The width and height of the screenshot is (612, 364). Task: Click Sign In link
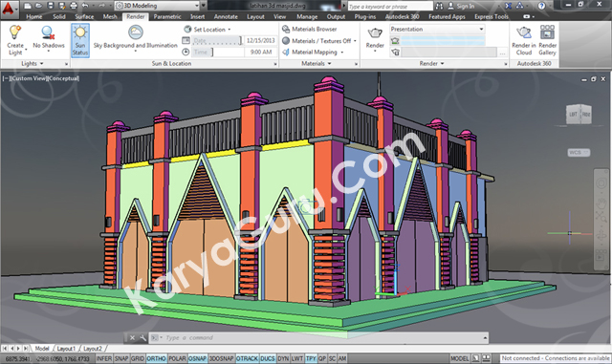tap(466, 7)
